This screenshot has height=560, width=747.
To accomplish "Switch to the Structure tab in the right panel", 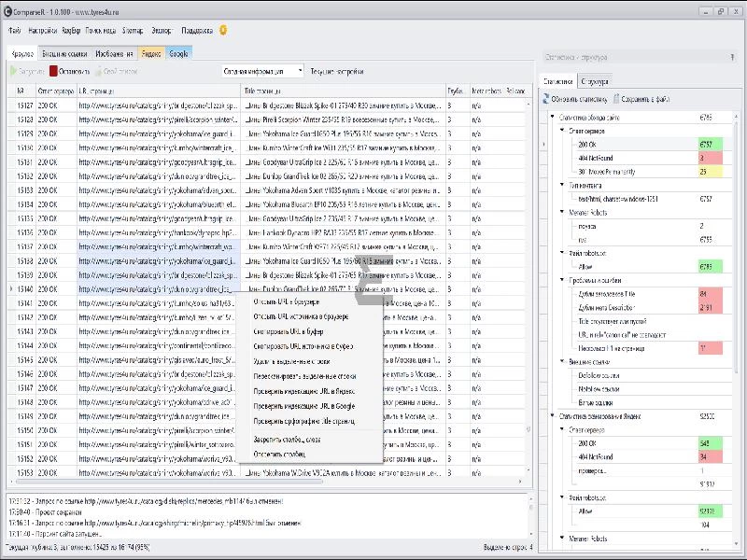I will coord(594,81).
